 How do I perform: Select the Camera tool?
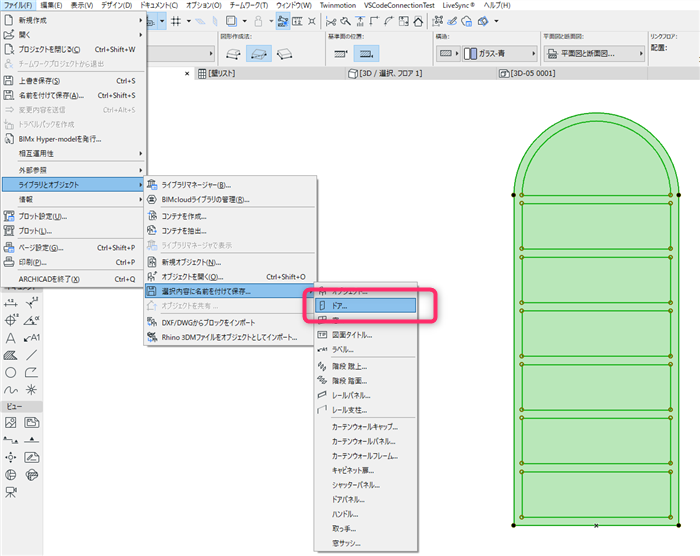(x=11, y=492)
